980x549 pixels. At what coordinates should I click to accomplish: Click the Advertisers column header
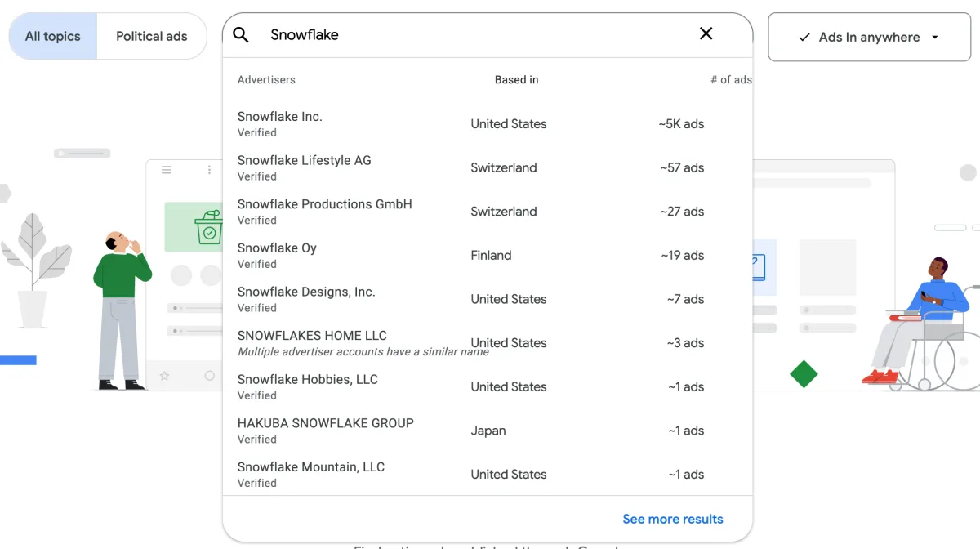[x=266, y=80]
